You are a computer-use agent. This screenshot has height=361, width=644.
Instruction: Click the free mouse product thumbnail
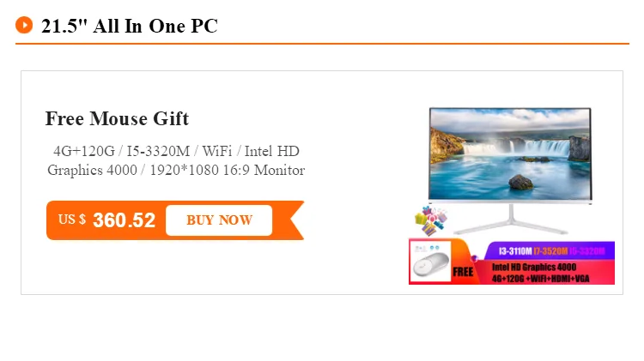pyautogui.click(x=430, y=262)
